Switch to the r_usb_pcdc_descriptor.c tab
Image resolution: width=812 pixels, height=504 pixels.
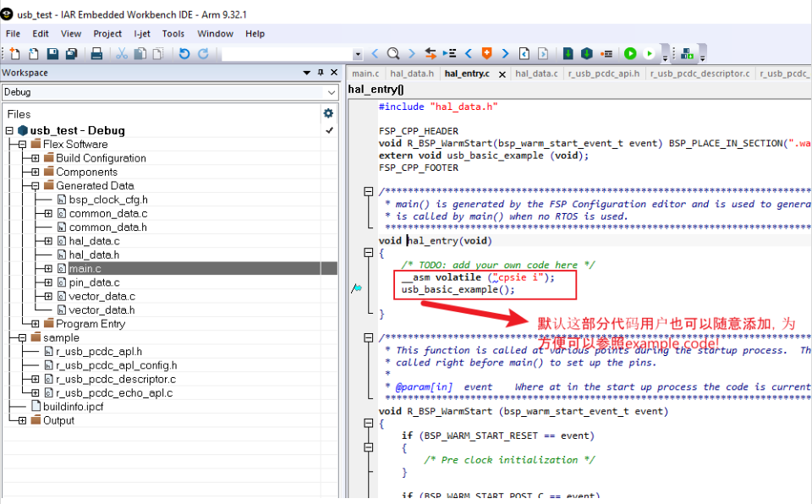point(700,74)
